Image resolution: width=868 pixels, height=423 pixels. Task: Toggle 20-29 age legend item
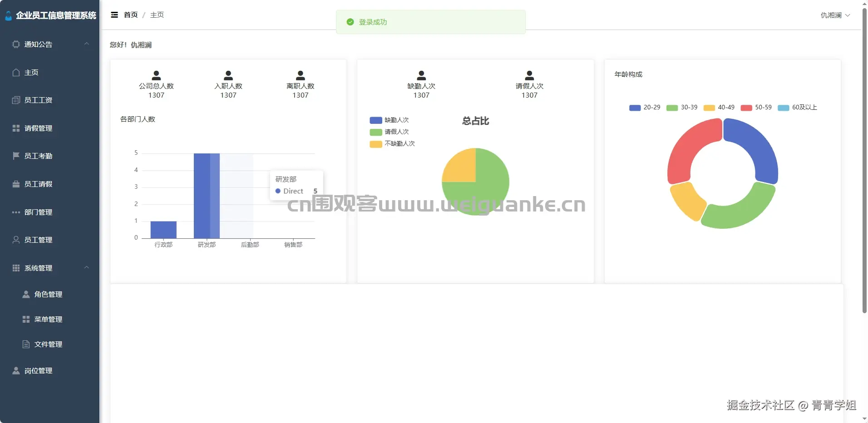click(x=645, y=108)
